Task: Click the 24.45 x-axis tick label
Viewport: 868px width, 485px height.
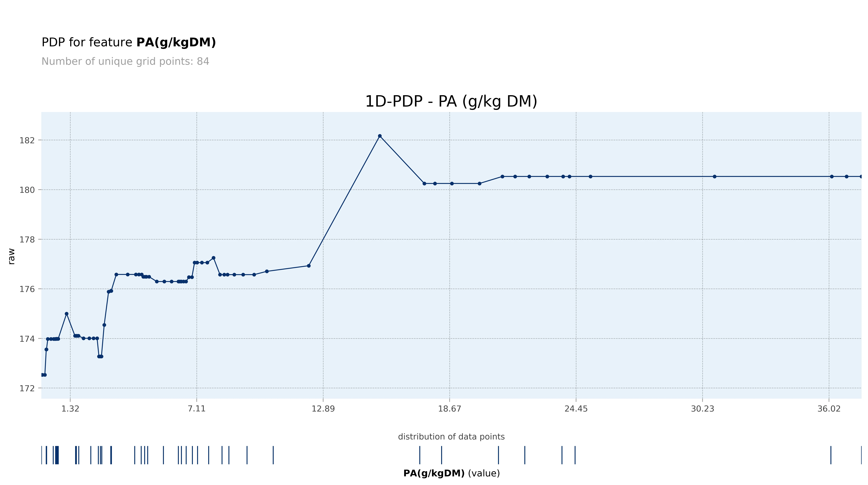Action: coord(576,409)
